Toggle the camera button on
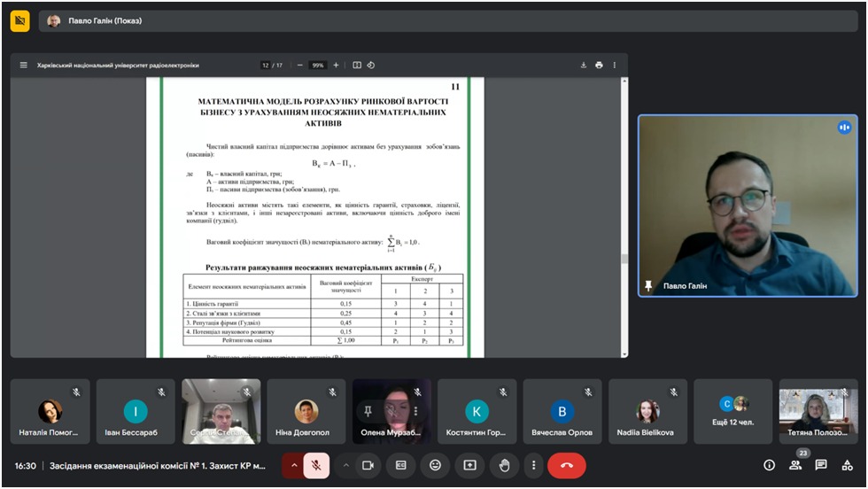The image size is (868, 489). point(368,465)
